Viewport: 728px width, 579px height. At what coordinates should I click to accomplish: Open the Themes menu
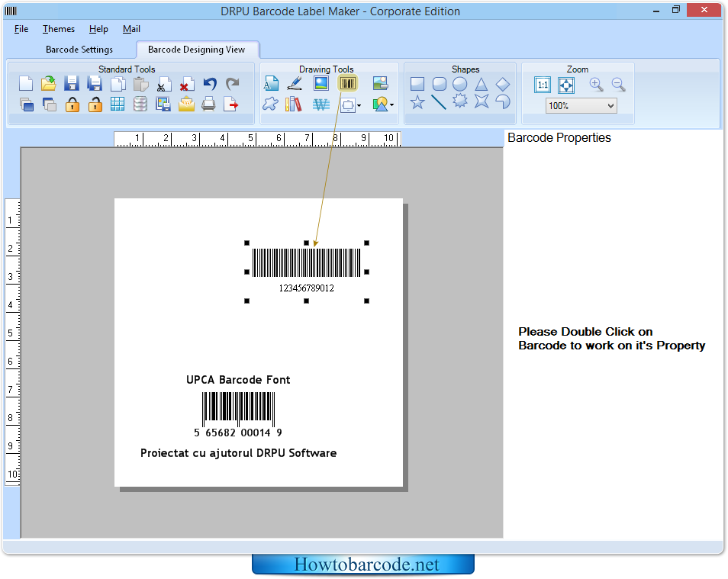[59, 29]
